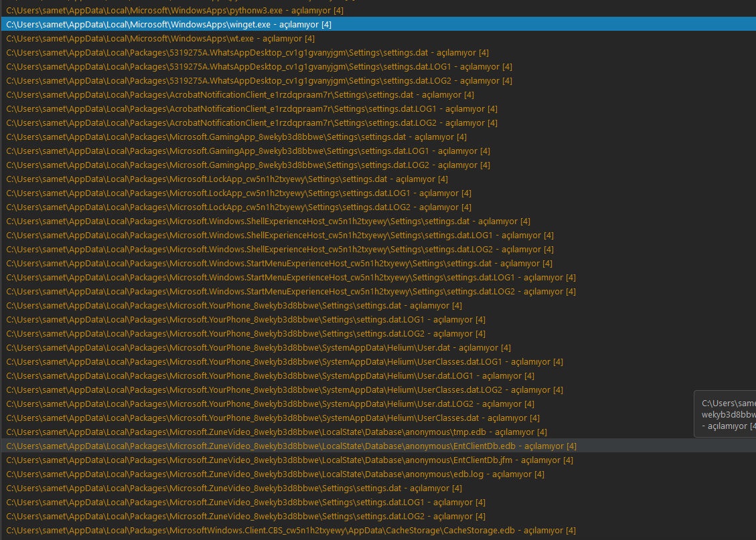Select Microsoft.GamingApp settings.dat.LOG1 row
Screen dimensions: 756x540
(378, 151)
